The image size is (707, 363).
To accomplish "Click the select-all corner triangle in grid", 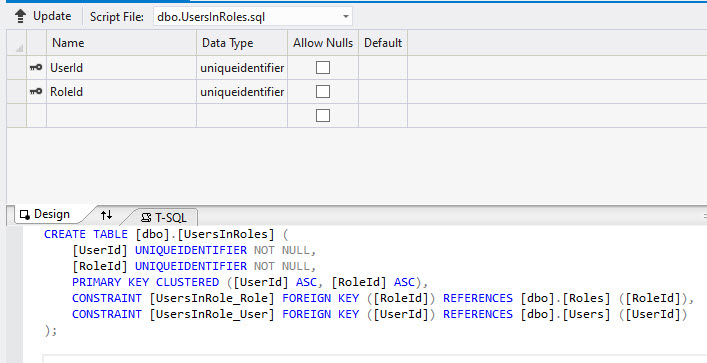I will click(x=19, y=48).
